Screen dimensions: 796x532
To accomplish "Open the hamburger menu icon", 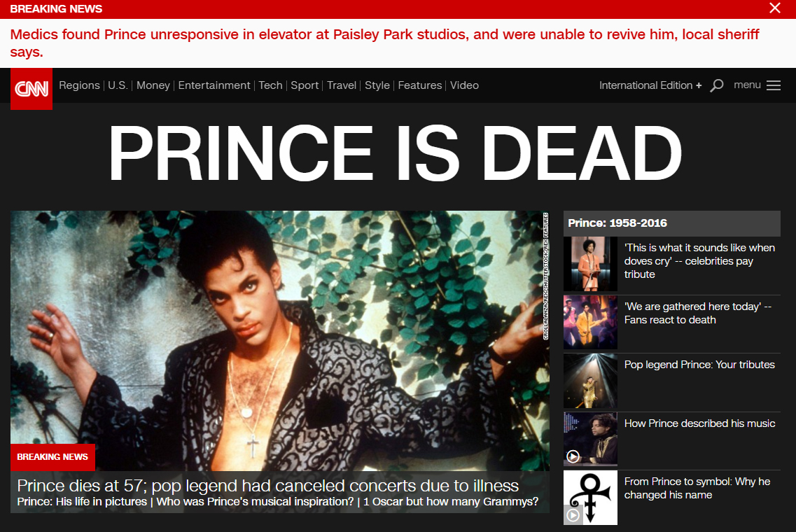I will click(x=773, y=85).
